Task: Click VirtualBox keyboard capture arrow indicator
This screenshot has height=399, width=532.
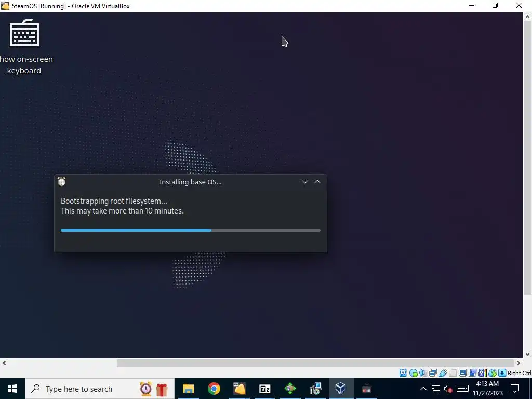Action: point(502,373)
